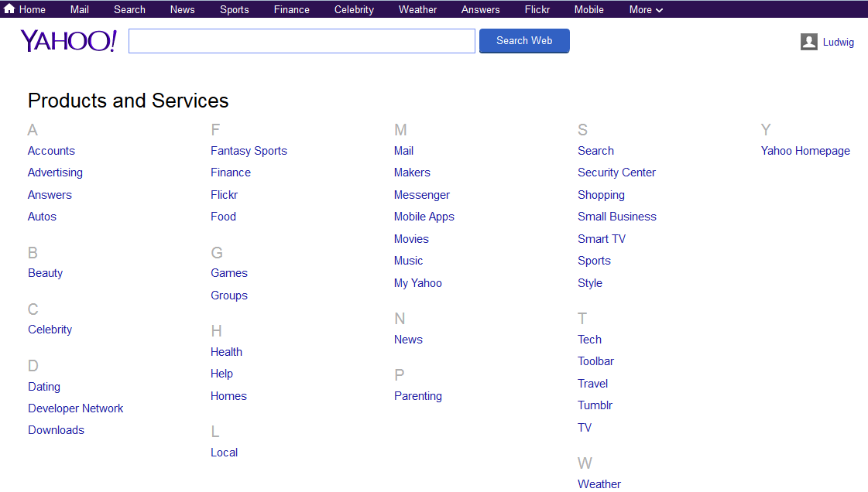This screenshot has height=492, width=868.
Task: Go to the Parenting link
Action: coord(418,396)
